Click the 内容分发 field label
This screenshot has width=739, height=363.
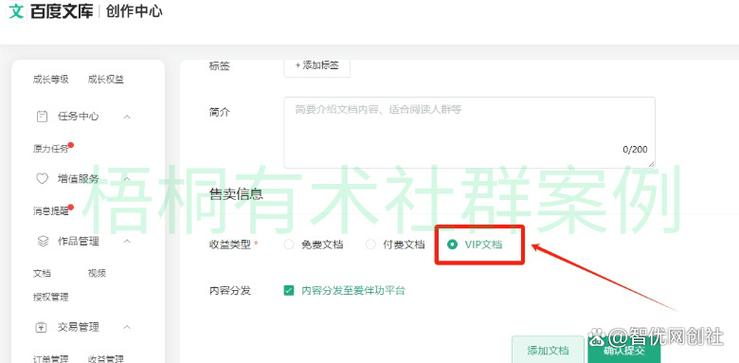[230, 290]
